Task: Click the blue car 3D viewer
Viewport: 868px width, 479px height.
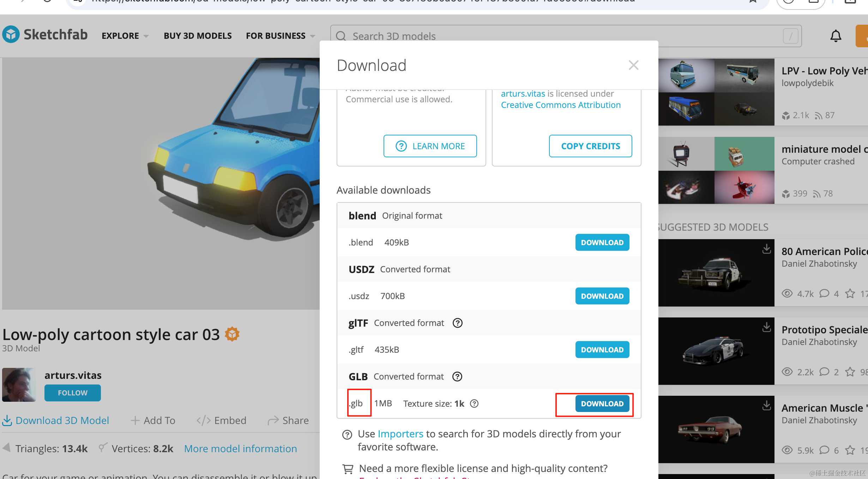Action: [161, 184]
